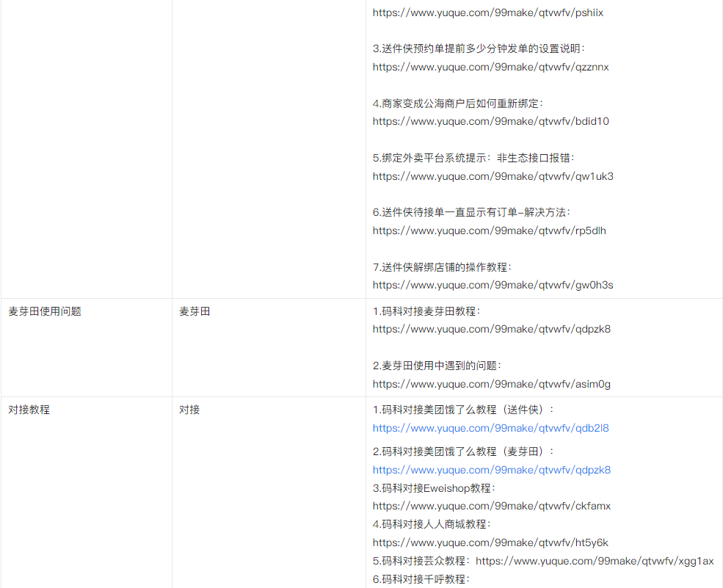
Task: Click text 2.码科对接美团饿了么教程（麦芽田）
Action: (x=463, y=451)
